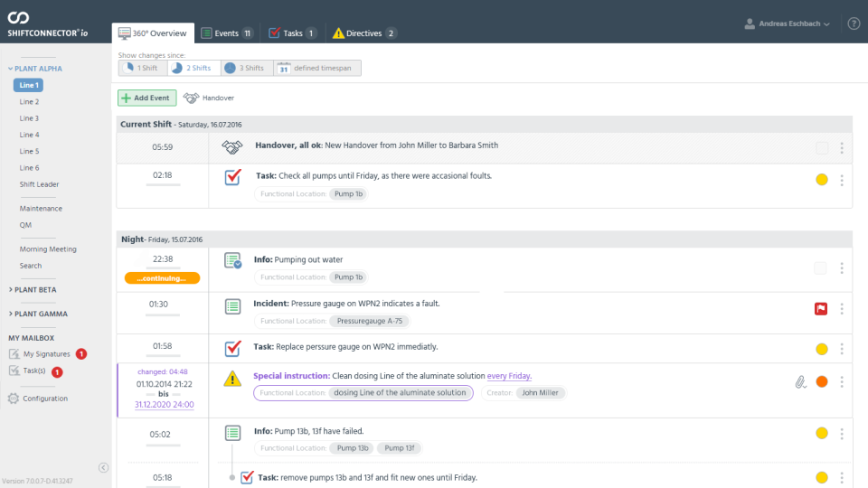Open three-dot menu for Check all pumps task
The height and width of the screenshot is (488, 868).
[x=842, y=180]
